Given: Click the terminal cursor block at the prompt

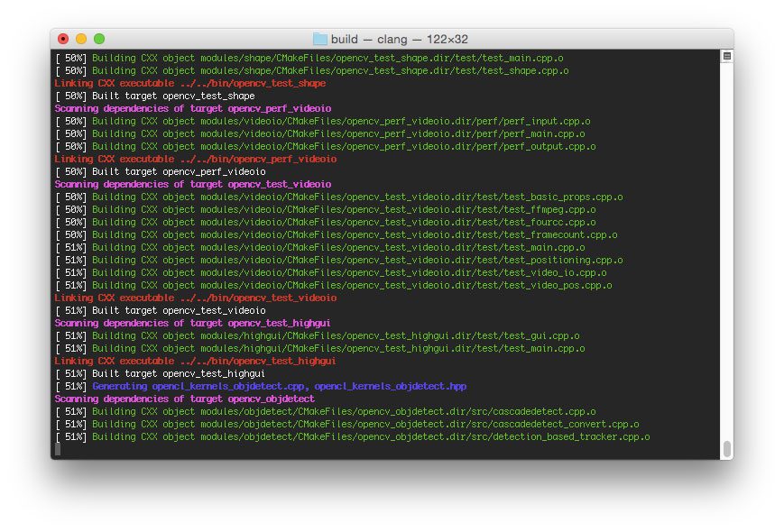Looking at the screenshot, I should click(60, 449).
